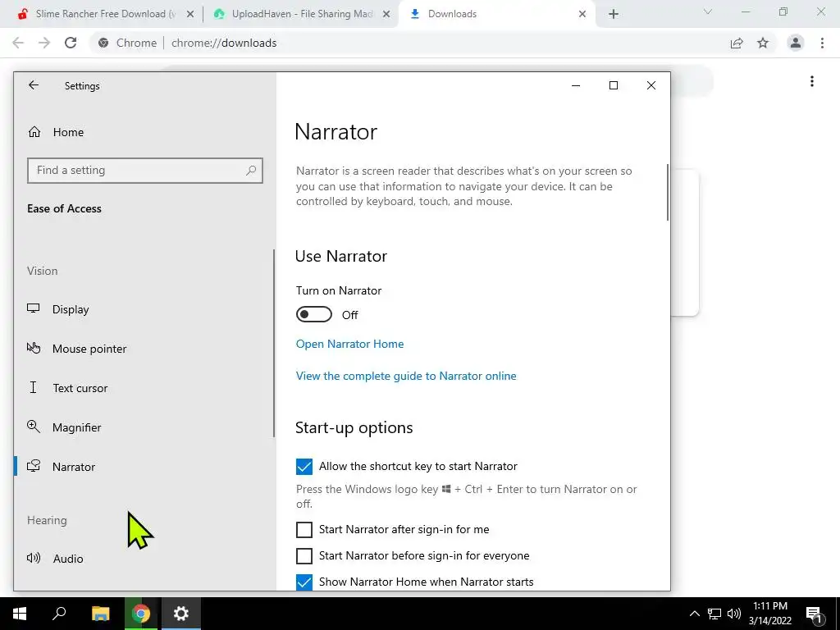Close the Settings window

pyautogui.click(x=651, y=85)
